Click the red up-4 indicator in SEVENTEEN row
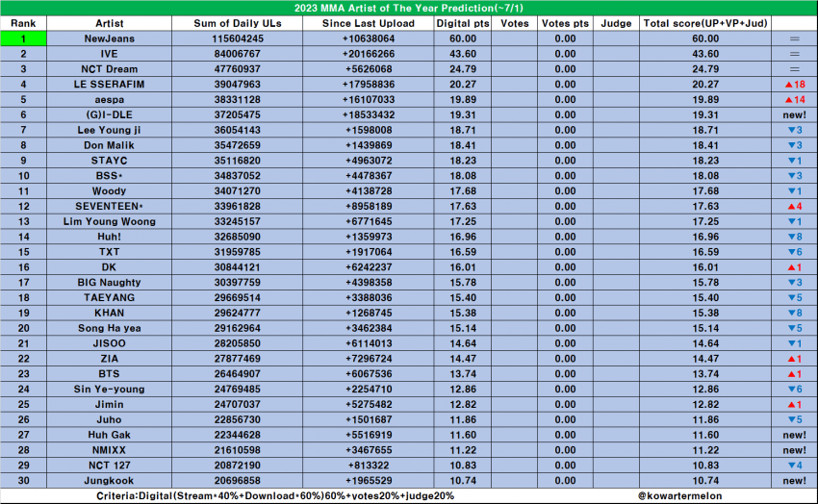The width and height of the screenshot is (818, 504). pyautogui.click(x=795, y=206)
